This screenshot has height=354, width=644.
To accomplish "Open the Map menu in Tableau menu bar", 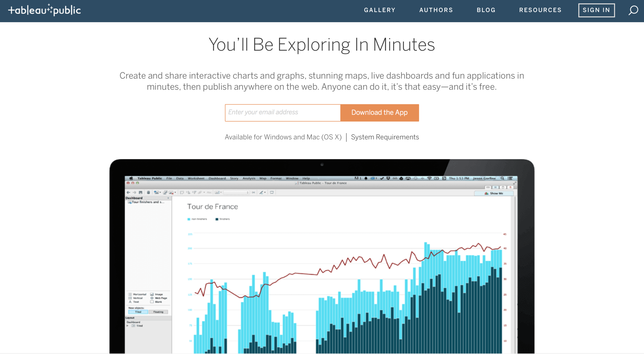I will click(263, 178).
